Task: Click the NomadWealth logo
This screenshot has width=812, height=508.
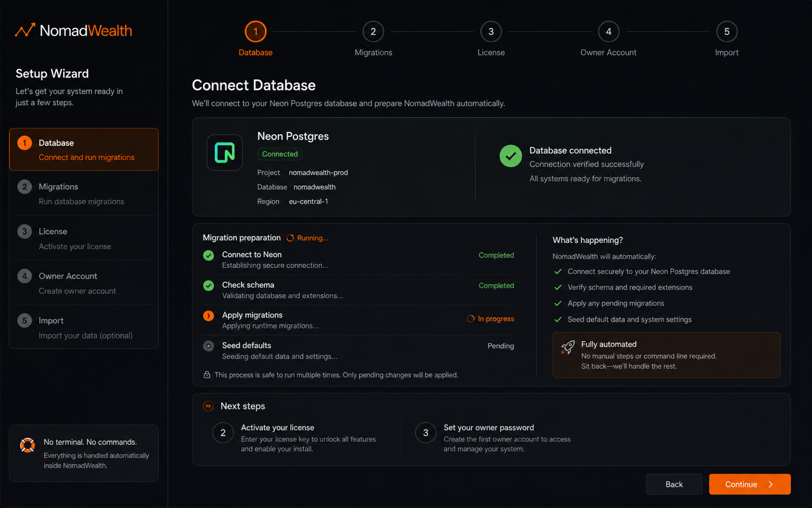Action: pyautogui.click(x=73, y=31)
